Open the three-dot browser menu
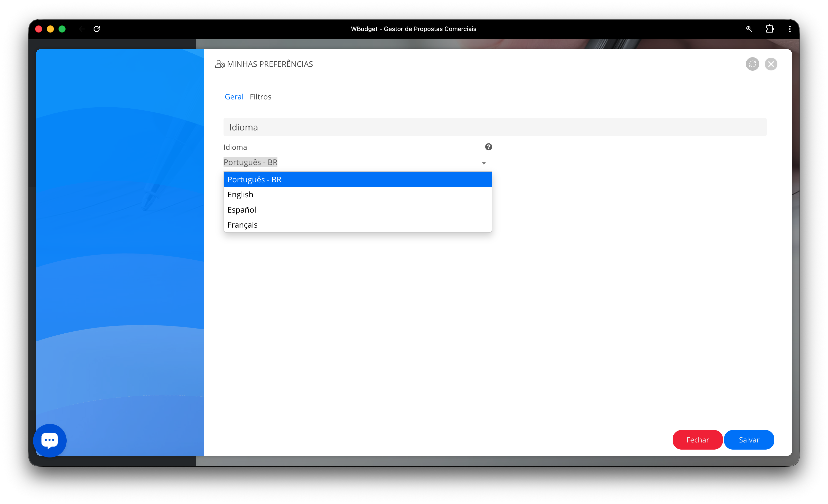 pos(789,29)
